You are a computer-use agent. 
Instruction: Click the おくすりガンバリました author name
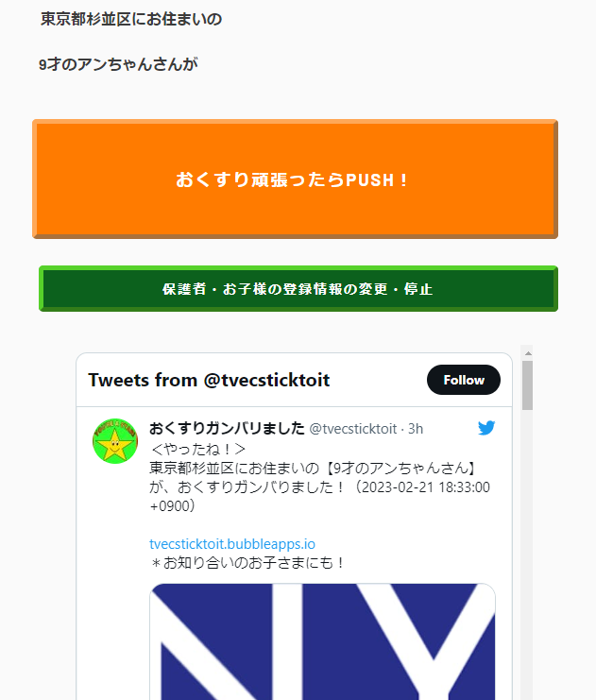coord(227,428)
